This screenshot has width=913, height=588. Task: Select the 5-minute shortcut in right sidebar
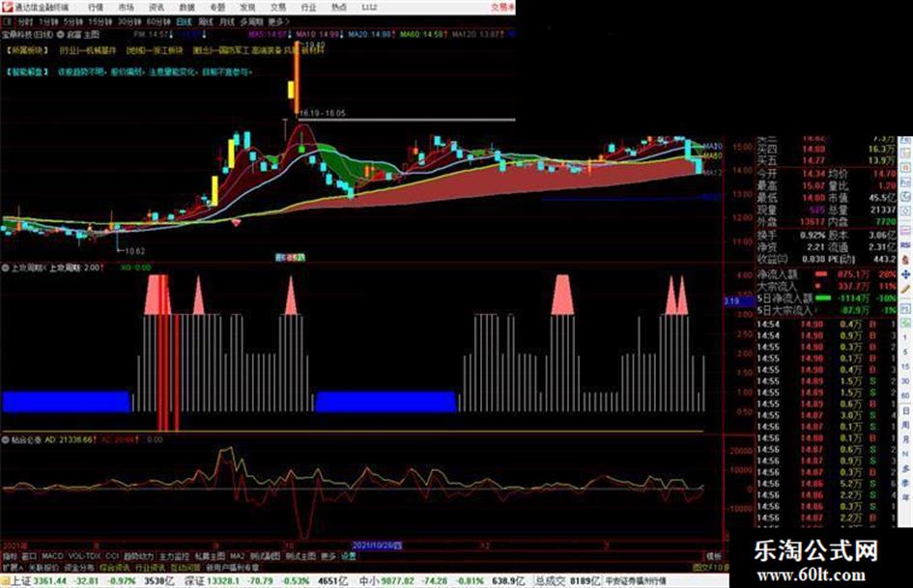905,352
